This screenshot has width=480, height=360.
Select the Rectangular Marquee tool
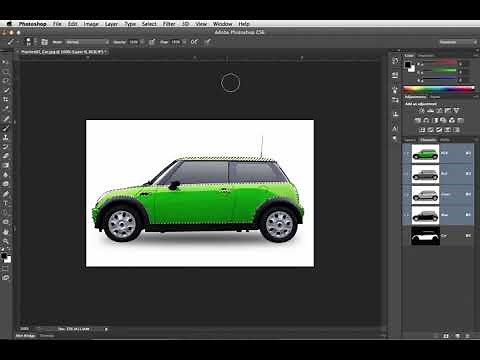tap(6, 71)
